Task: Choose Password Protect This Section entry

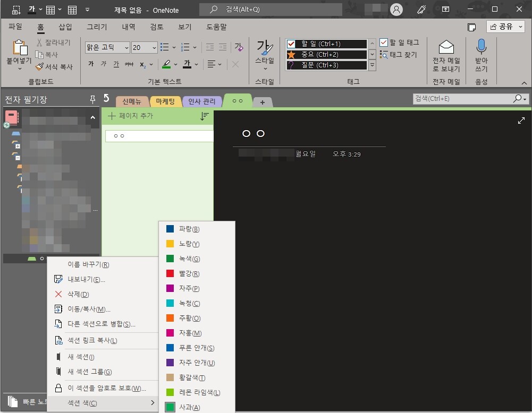Action: [103, 388]
